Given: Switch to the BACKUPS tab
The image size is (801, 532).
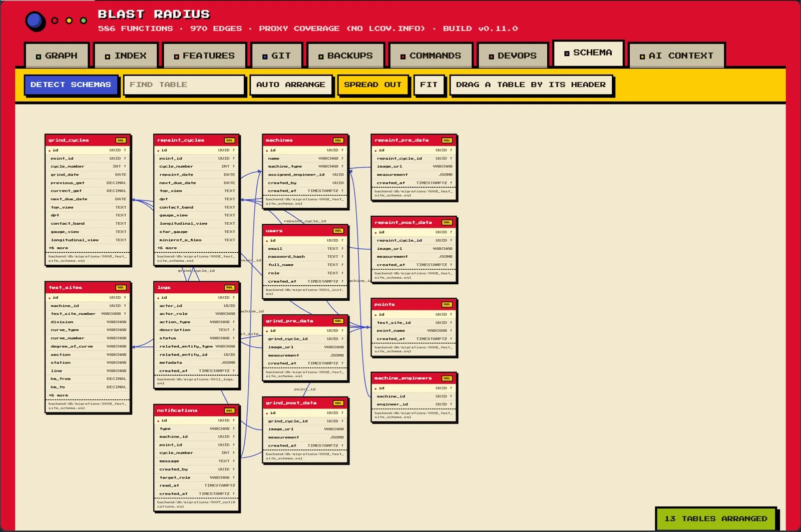Looking at the screenshot, I should coord(345,56).
